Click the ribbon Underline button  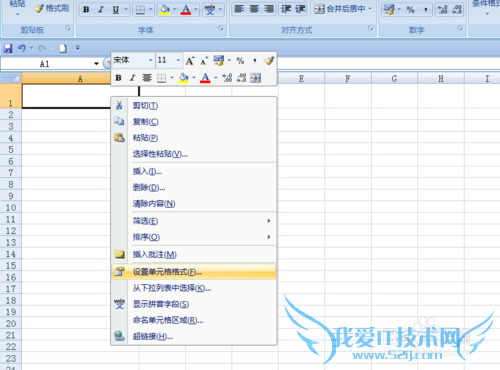click(116, 10)
